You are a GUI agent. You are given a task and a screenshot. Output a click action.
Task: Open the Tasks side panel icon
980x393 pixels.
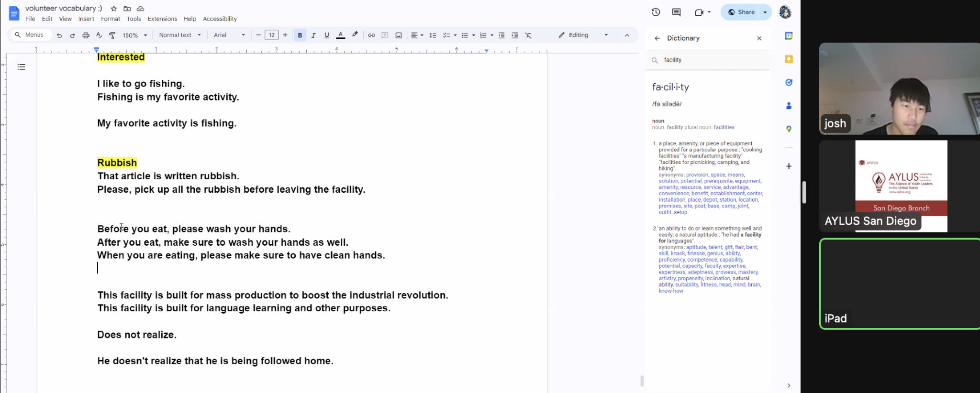click(x=789, y=82)
